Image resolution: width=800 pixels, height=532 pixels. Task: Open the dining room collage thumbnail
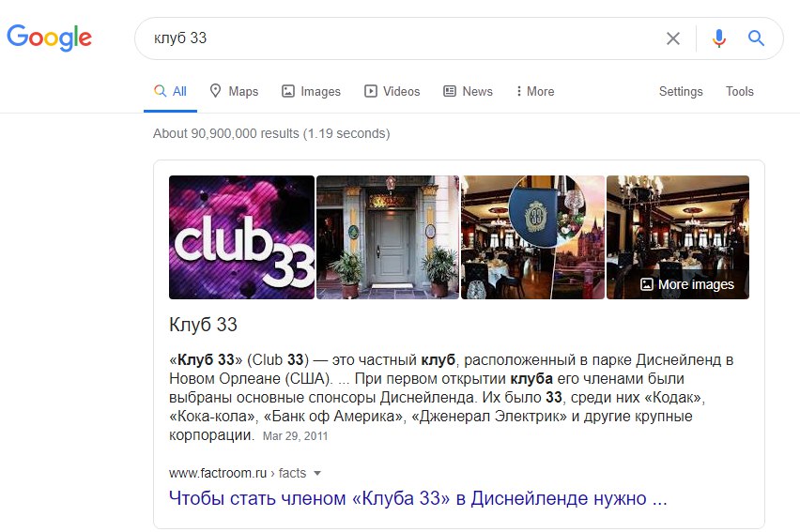(x=532, y=237)
